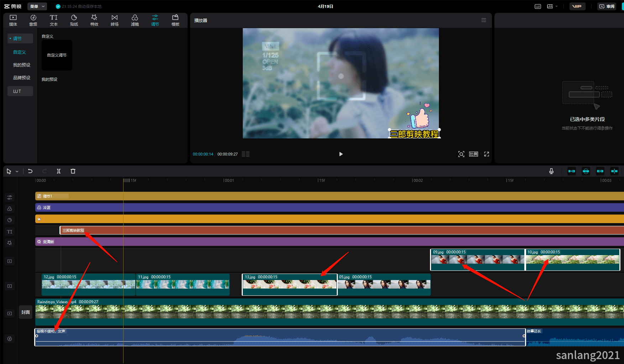Toggle clip linkage option

coord(600,171)
